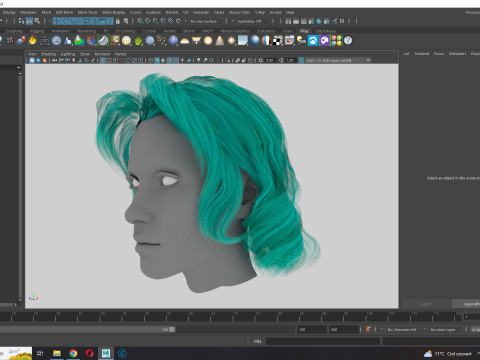480x360 pixels.
Task: Switch to the VRay shelf tab
Action: pos(304,31)
